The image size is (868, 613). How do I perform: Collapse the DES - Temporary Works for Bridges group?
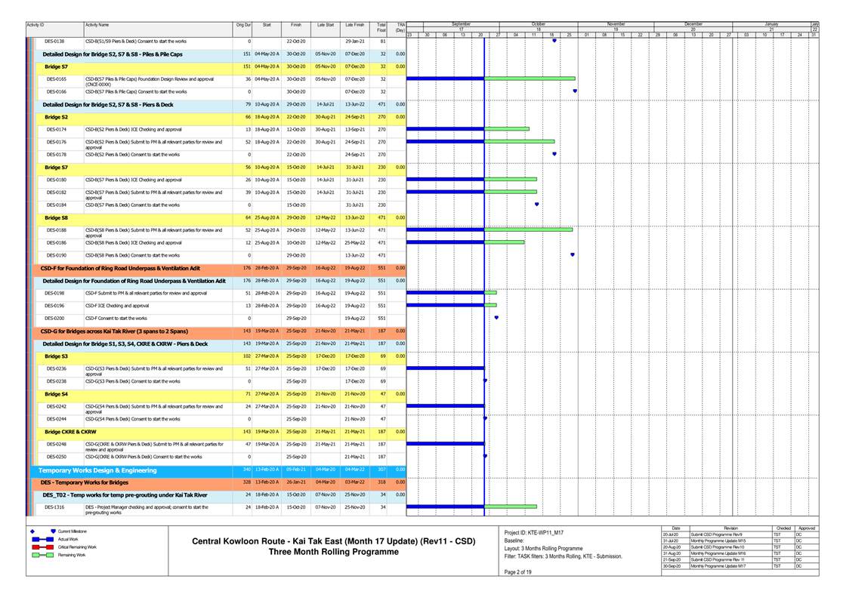(84, 482)
